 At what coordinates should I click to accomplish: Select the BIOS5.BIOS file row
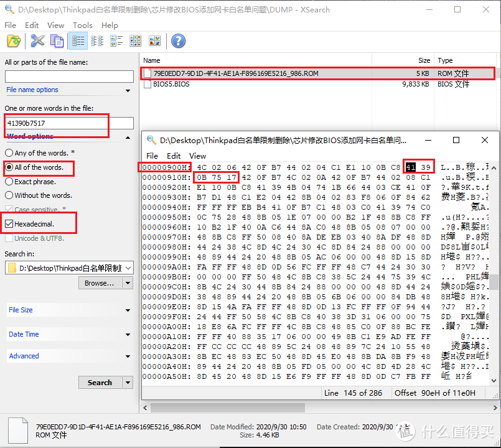(x=317, y=84)
